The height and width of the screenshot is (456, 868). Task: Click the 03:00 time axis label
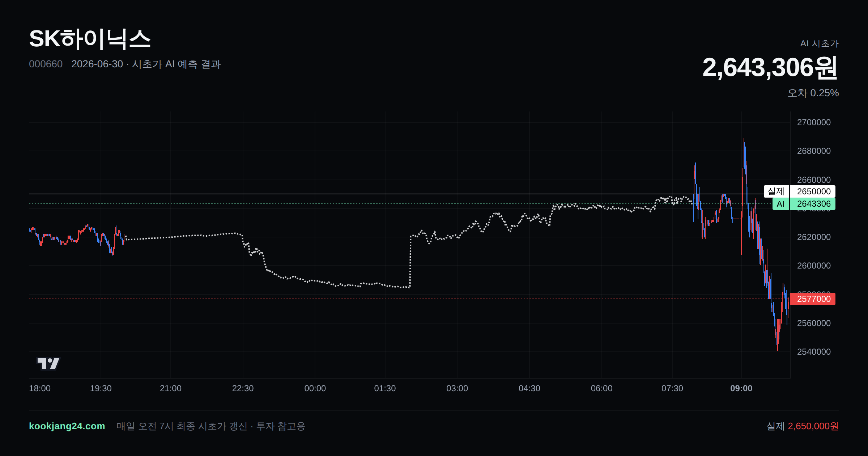457,388
